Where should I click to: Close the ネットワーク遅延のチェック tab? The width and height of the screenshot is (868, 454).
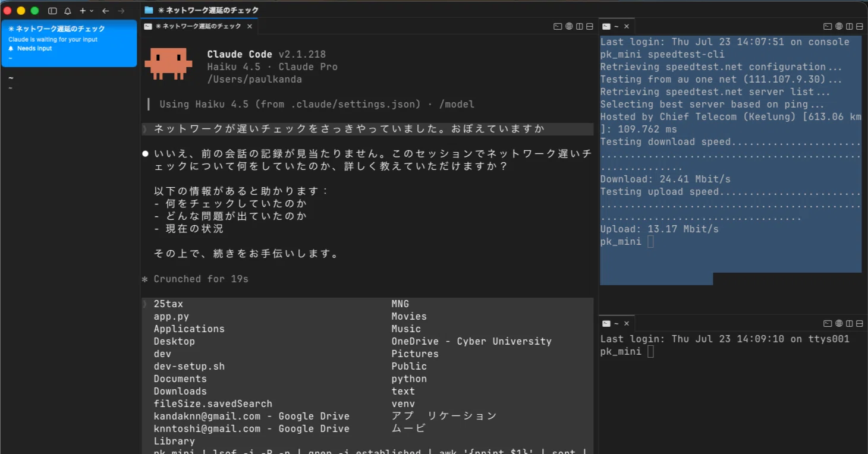click(x=250, y=26)
